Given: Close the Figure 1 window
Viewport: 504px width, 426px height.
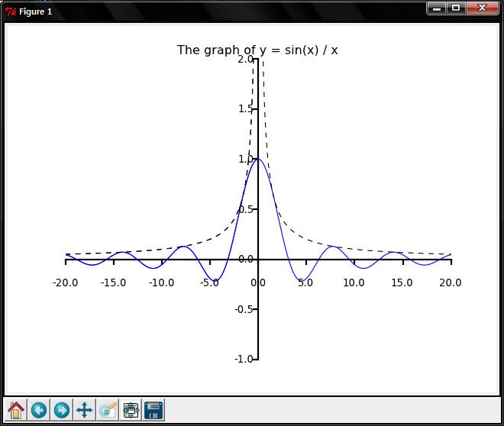Looking at the screenshot, I should [482, 8].
